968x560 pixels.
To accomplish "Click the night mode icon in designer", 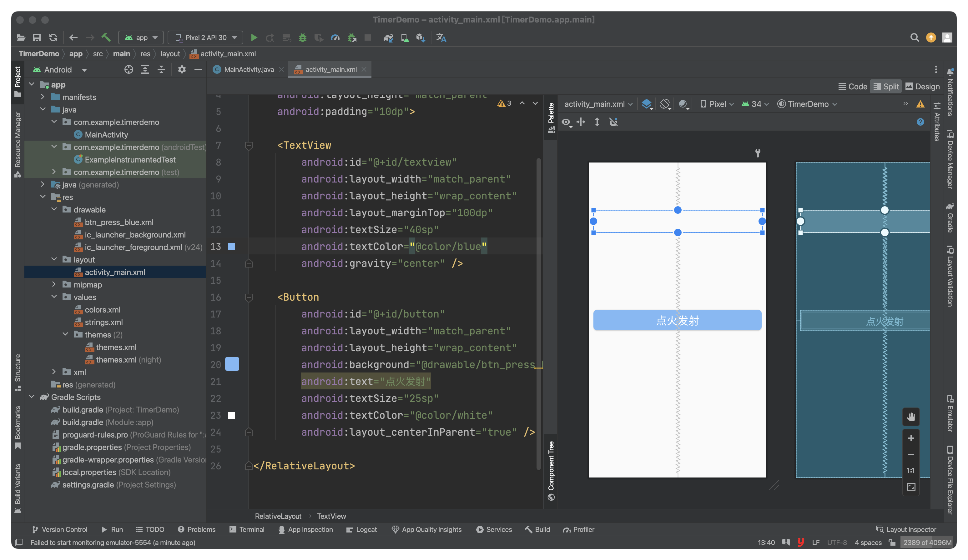I will click(x=683, y=104).
